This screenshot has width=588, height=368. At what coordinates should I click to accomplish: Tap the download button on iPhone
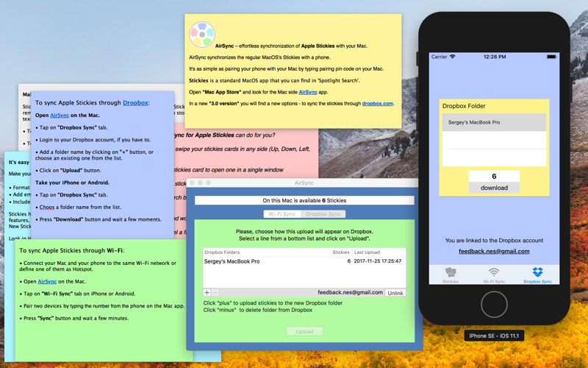tap(494, 188)
